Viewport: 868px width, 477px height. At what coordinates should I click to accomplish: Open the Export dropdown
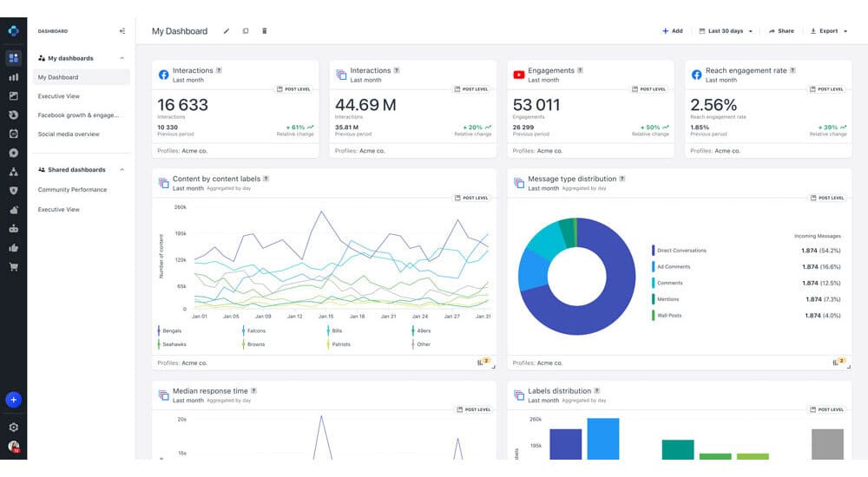[x=829, y=31]
